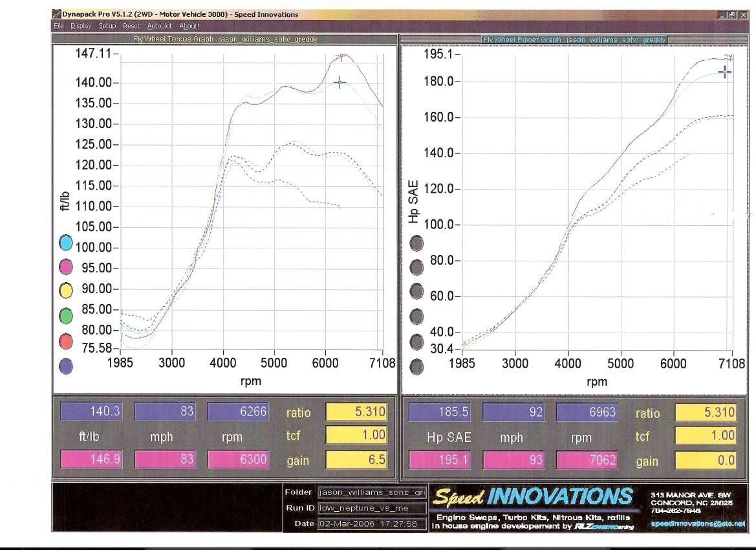The width and height of the screenshot is (756, 550).
Task: Select the red run color circle
Action: (67, 341)
